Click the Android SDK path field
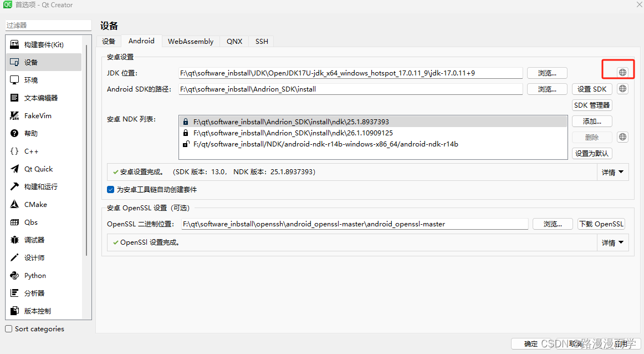The image size is (644, 354). click(351, 89)
